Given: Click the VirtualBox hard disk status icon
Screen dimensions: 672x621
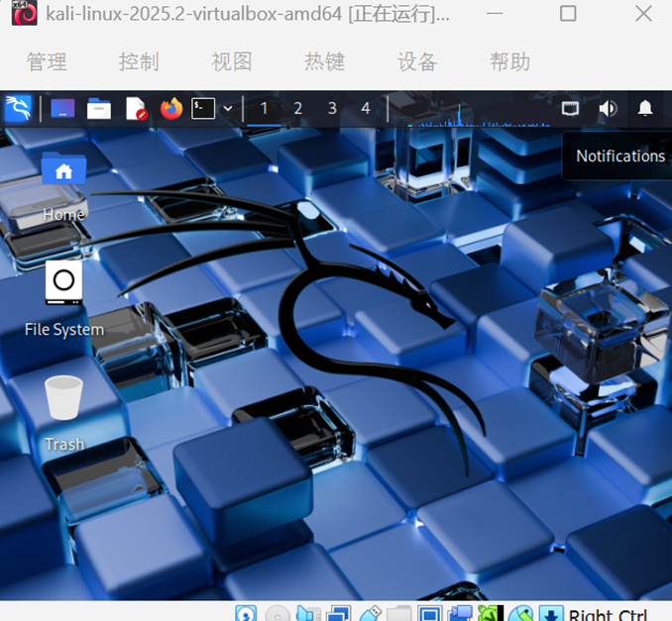Looking at the screenshot, I should (x=246, y=613).
